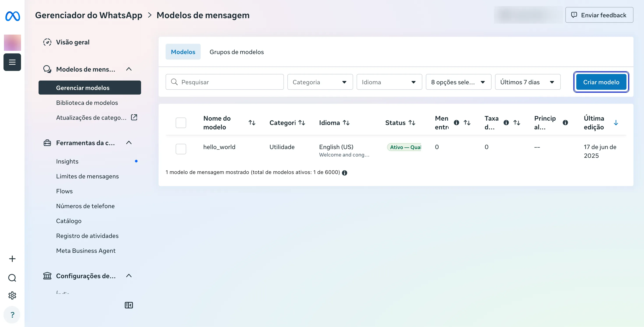Collapse the Modelos de mensagem section

129,69
